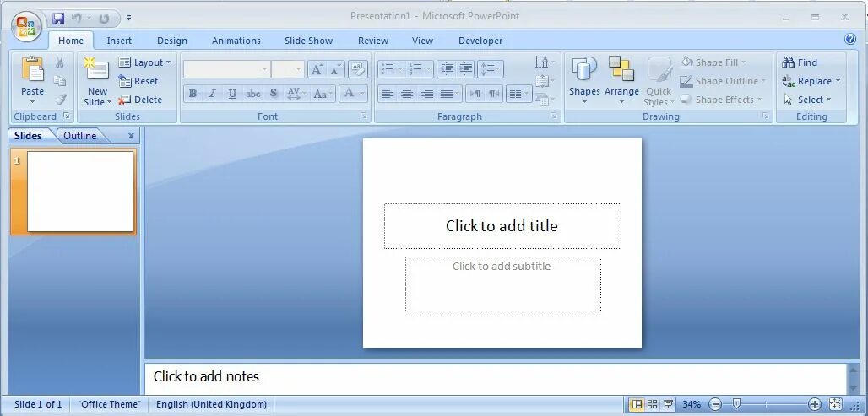Open the Line Spacing options
868x416 pixels.
(x=490, y=69)
